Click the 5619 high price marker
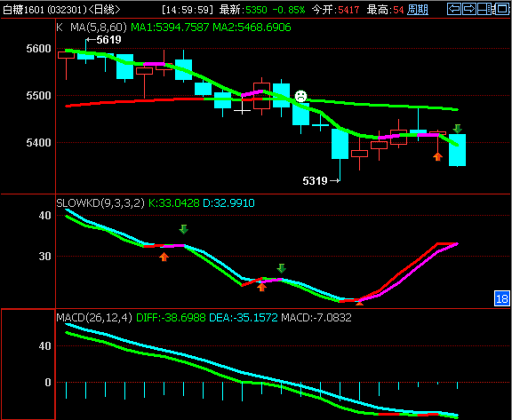This screenshot has height=420, width=512. click(104, 40)
